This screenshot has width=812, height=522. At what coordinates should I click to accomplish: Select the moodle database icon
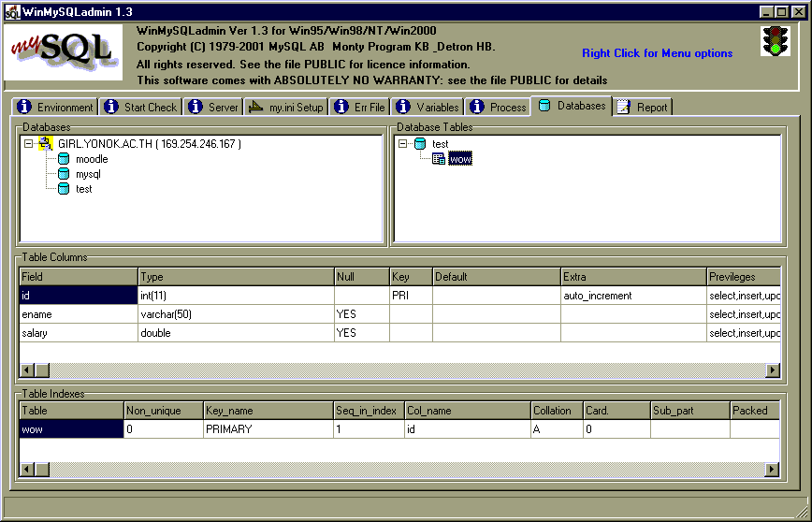(63, 159)
